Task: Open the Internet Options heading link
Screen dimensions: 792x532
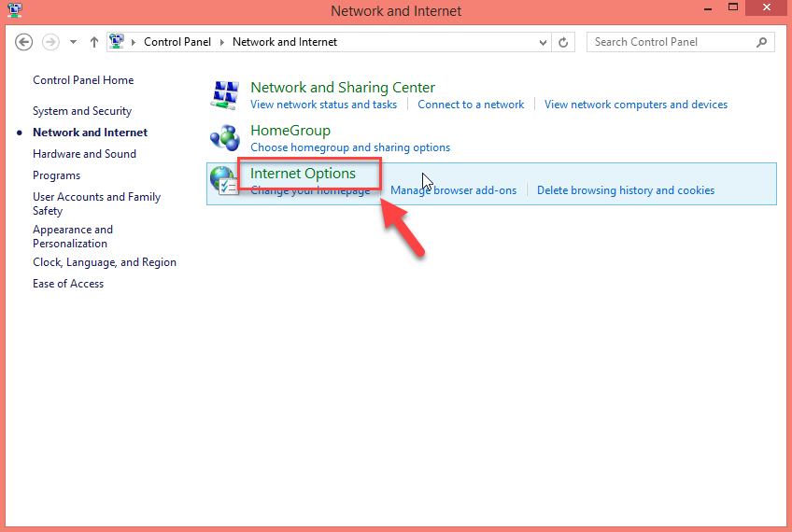Action: (303, 174)
